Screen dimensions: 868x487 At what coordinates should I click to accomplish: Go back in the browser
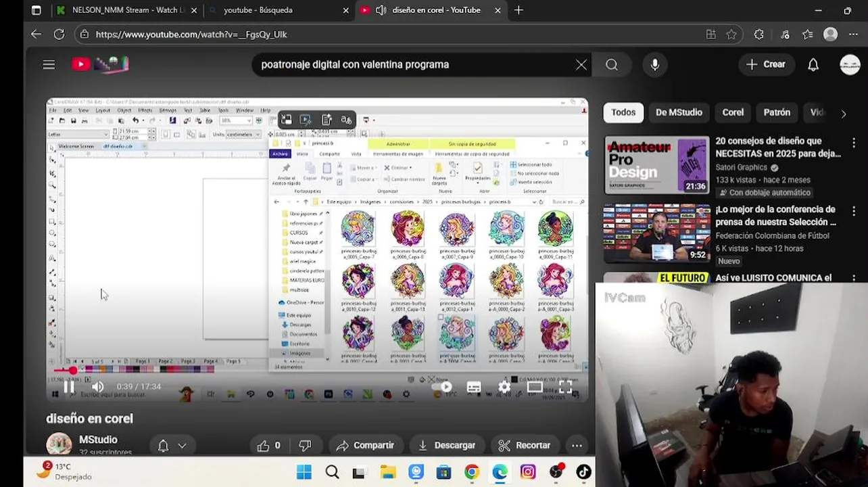click(36, 34)
